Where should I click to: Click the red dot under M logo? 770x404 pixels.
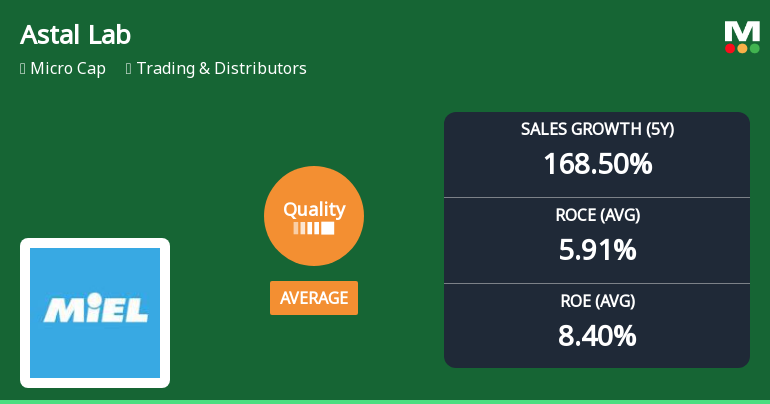pyautogui.click(x=730, y=48)
